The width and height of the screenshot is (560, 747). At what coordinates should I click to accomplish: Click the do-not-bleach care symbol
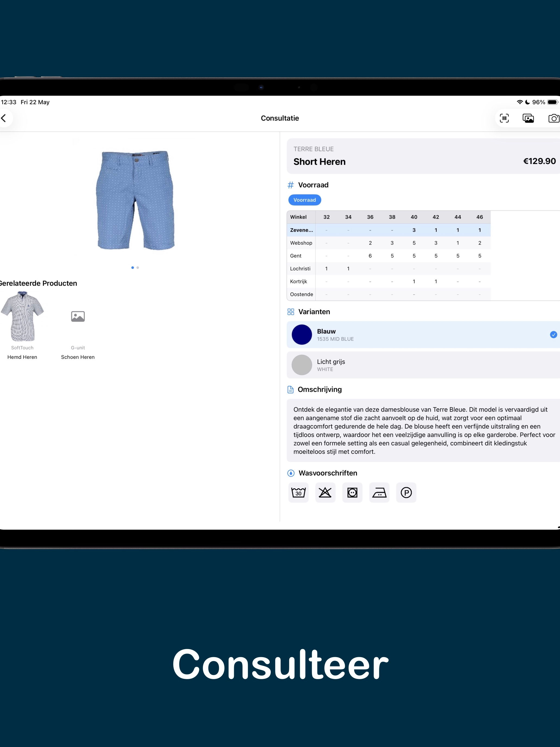(325, 492)
